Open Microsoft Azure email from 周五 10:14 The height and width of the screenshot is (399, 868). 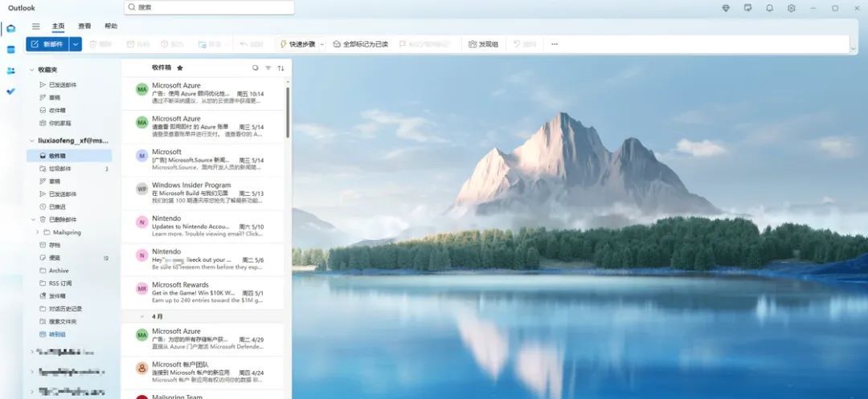pos(203,93)
